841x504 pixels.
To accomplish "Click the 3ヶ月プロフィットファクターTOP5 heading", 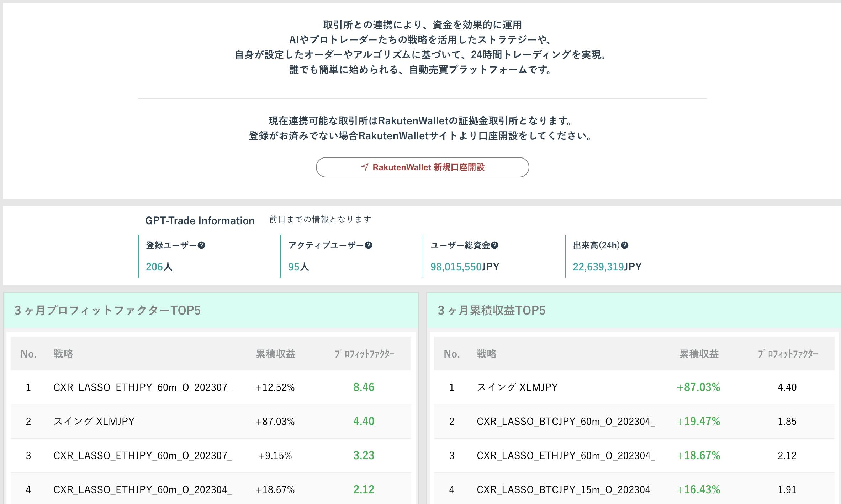I will coord(107,310).
